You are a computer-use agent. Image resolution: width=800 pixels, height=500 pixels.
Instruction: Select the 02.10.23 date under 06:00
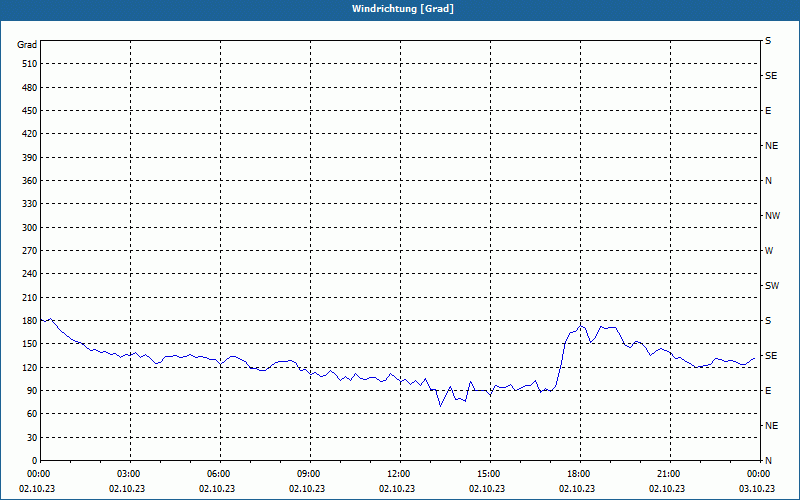tap(217, 489)
